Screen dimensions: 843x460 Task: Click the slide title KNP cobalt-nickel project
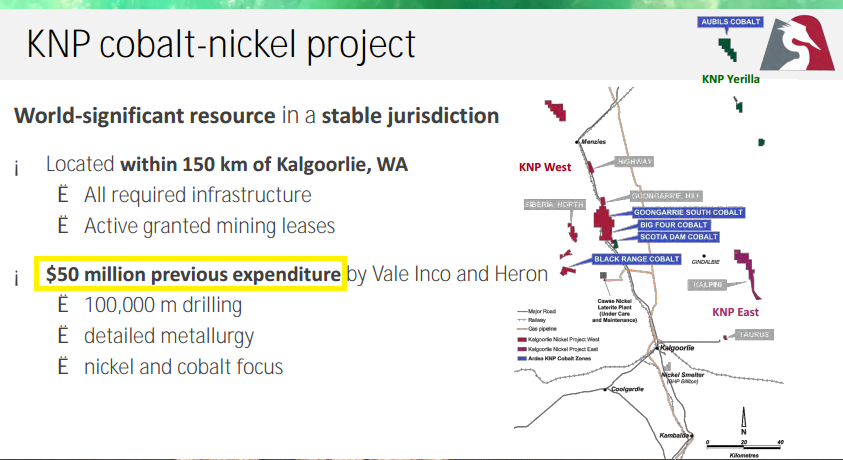click(x=221, y=45)
